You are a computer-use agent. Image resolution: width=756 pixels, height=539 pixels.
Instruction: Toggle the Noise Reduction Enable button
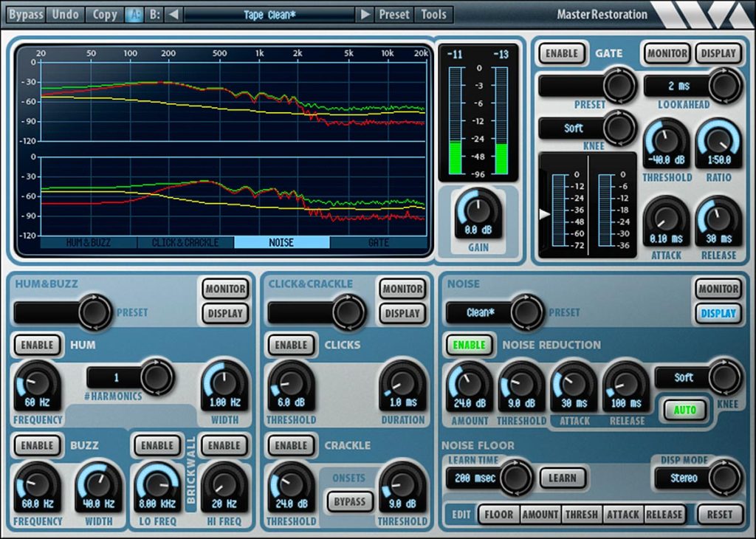point(469,345)
